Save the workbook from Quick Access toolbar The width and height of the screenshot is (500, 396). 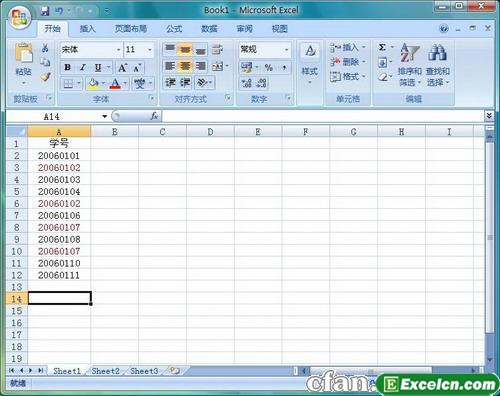coord(44,11)
